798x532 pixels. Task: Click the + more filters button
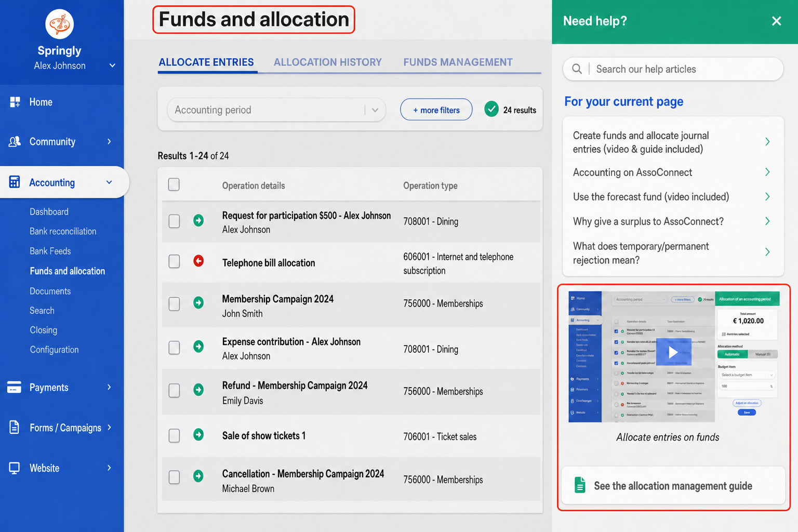(x=436, y=110)
